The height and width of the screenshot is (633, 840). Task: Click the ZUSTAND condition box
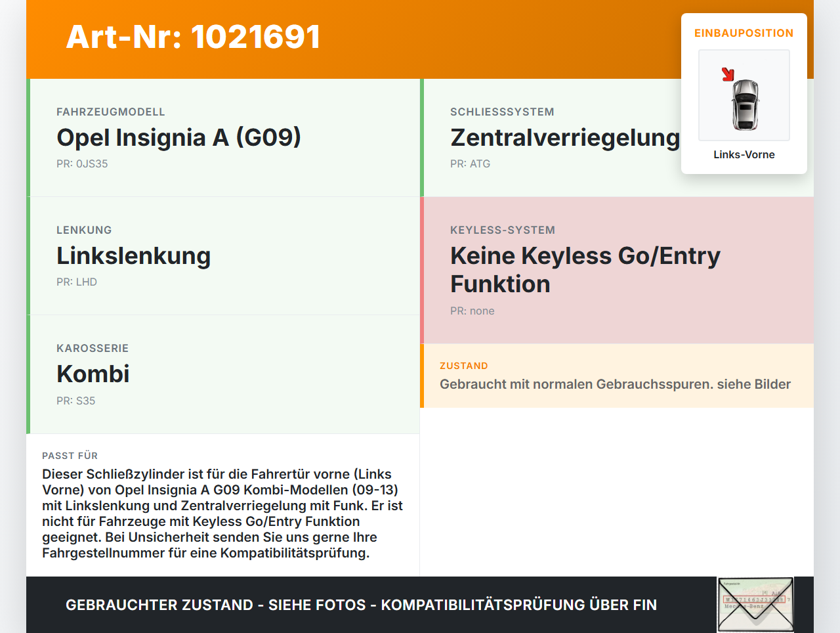617,376
